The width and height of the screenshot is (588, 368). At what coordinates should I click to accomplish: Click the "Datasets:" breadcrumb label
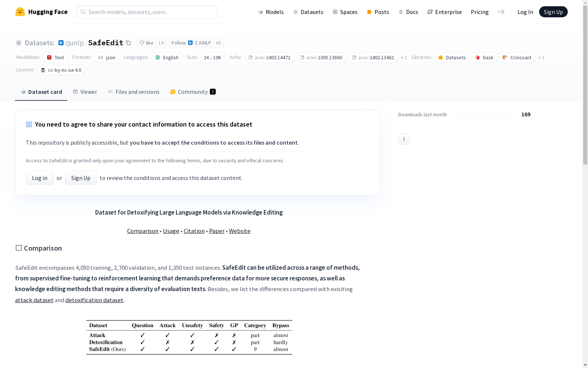pyautogui.click(x=39, y=43)
